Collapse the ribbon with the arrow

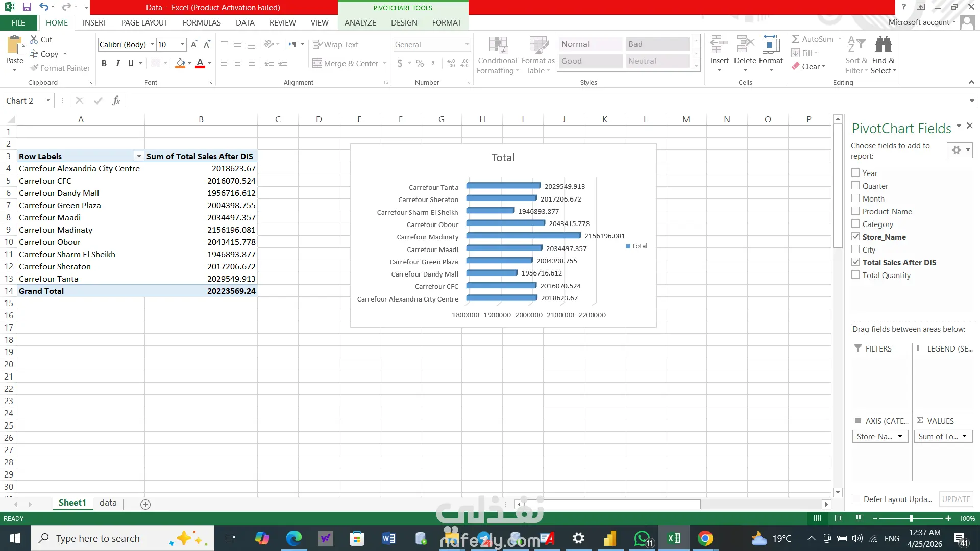(971, 82)
